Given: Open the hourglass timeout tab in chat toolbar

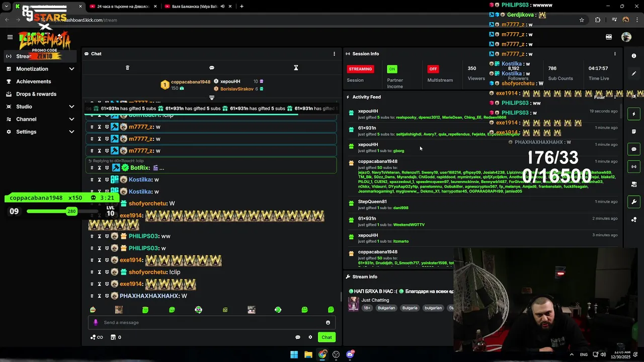Looking at the screenshot, I should [x=296, y=68].
